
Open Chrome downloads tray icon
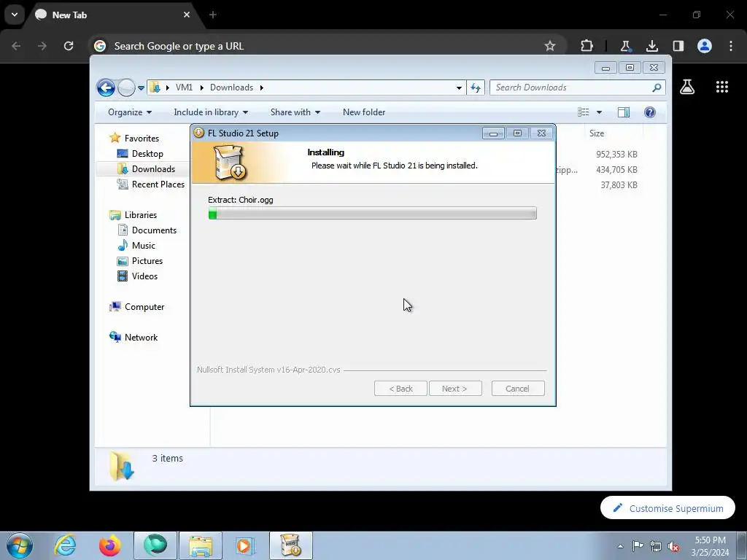pyautogui.click(x=651, y=46)
